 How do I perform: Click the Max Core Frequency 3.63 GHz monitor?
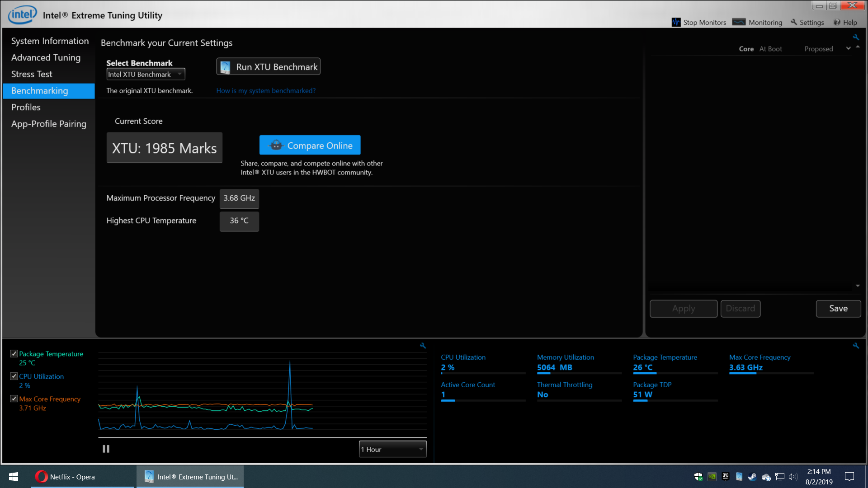point(771,364)
